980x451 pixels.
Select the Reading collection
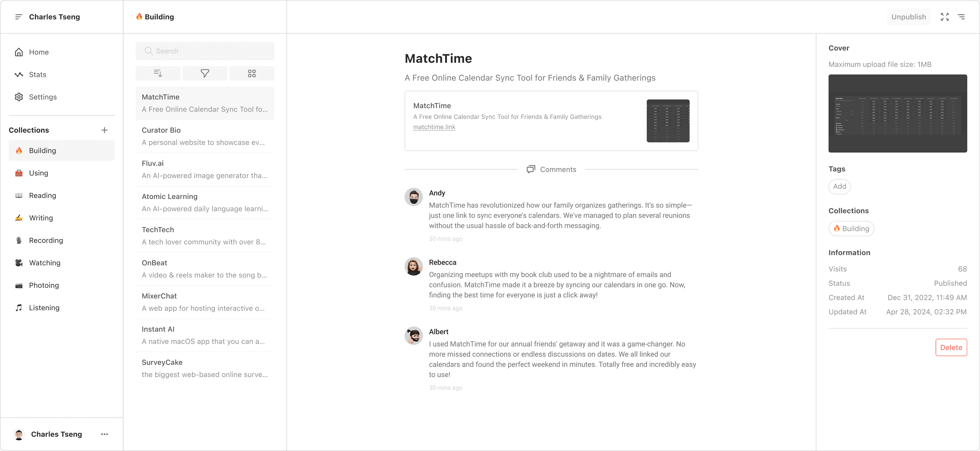[x=43, y=196]
